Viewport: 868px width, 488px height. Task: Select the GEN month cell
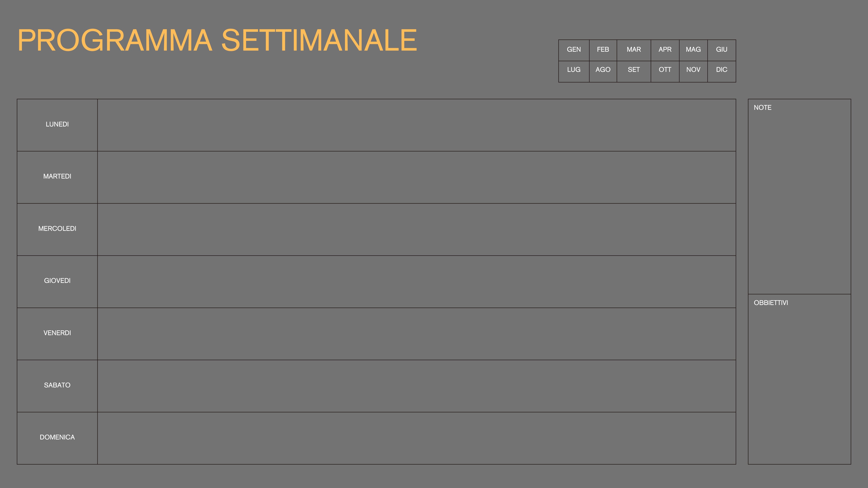click(x=574, y=50)
